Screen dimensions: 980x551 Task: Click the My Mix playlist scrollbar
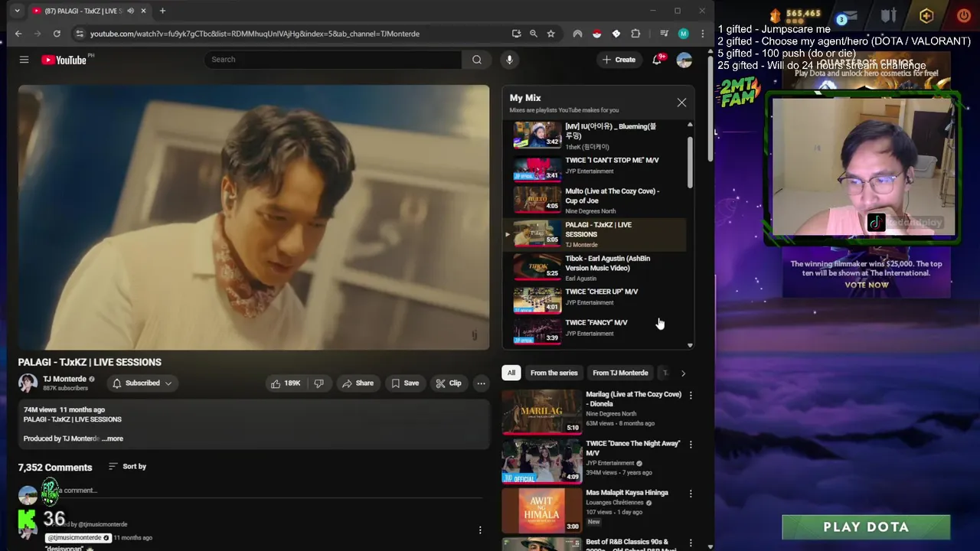tap(690, 163)
